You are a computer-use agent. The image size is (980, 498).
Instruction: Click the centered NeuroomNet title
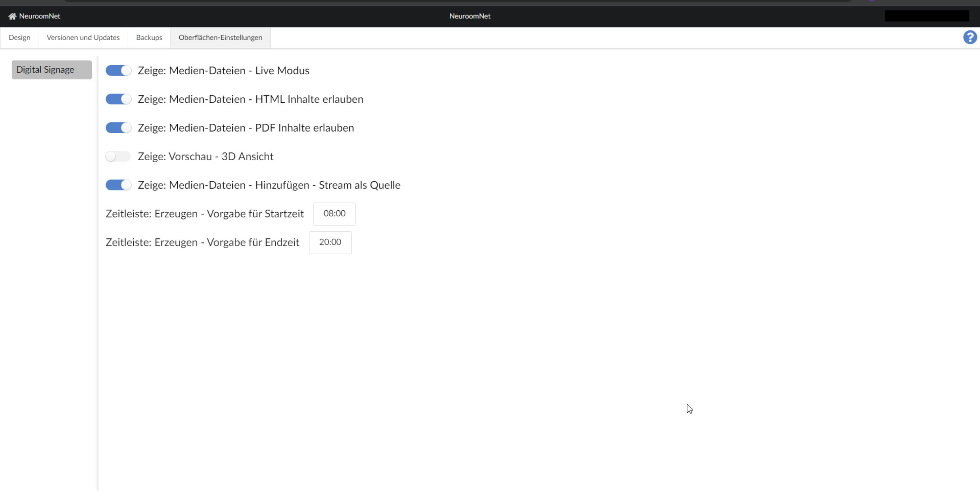(470, 16)
